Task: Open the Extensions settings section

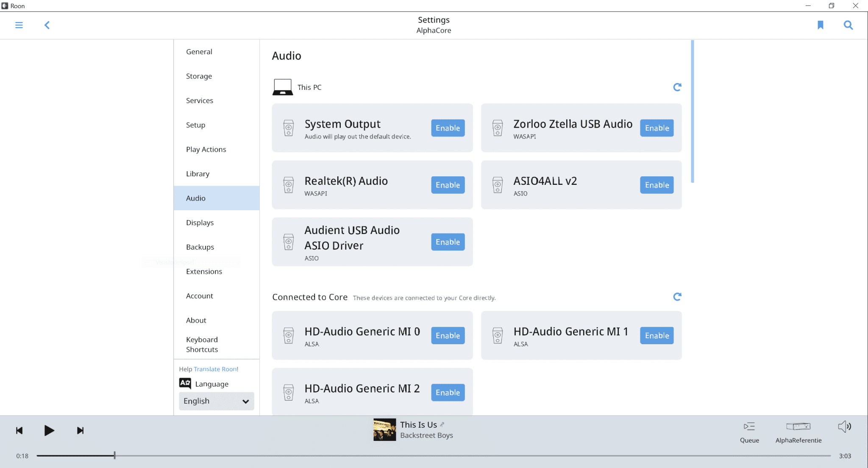Action: click(217, 271)
